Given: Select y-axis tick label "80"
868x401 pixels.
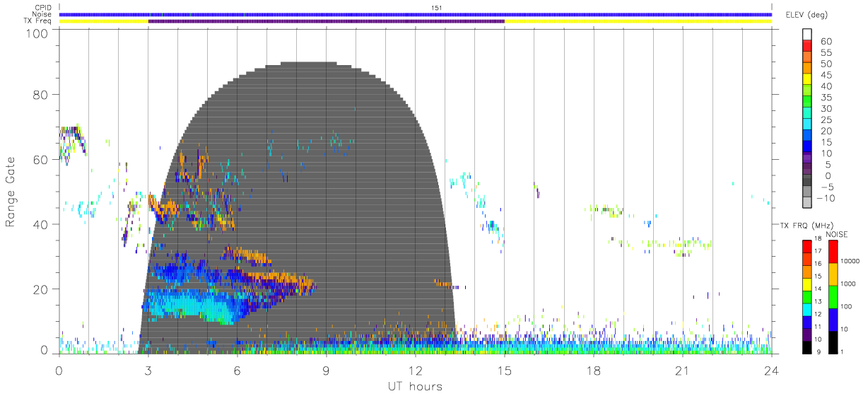Looking at the screenshot, I should (x=40, y=95).
